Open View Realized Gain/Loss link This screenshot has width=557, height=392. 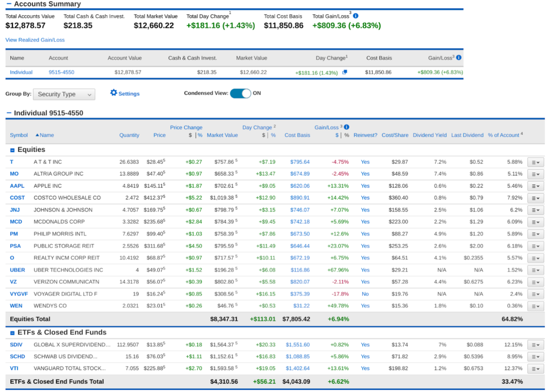35,40
